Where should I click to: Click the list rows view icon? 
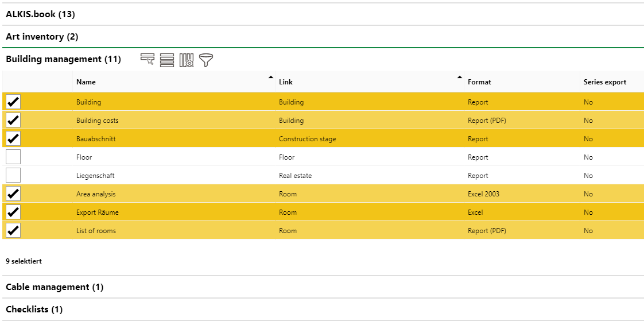click(167, 60)
